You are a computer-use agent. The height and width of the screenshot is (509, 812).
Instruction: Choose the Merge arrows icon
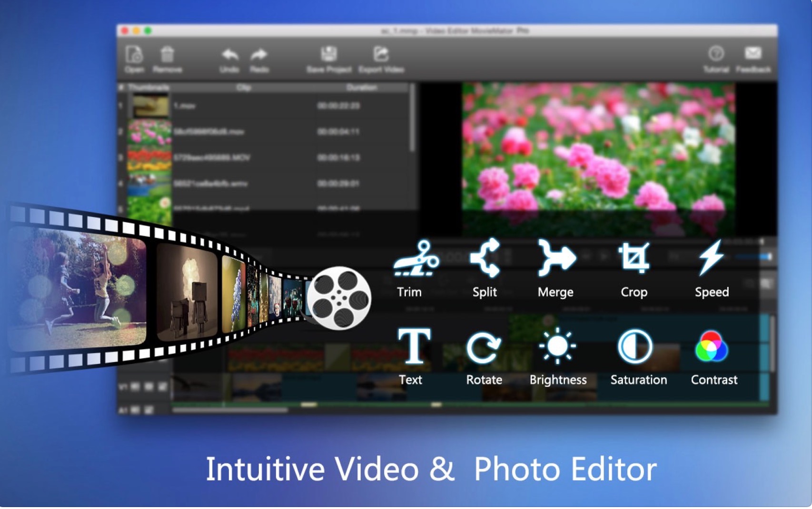pos(556,258)
